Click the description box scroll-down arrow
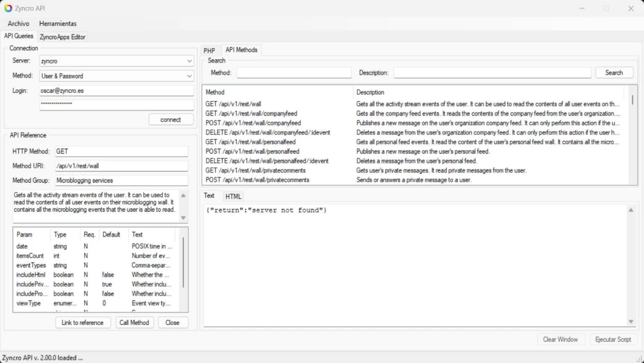644x363 pixels. click(184, 218)
